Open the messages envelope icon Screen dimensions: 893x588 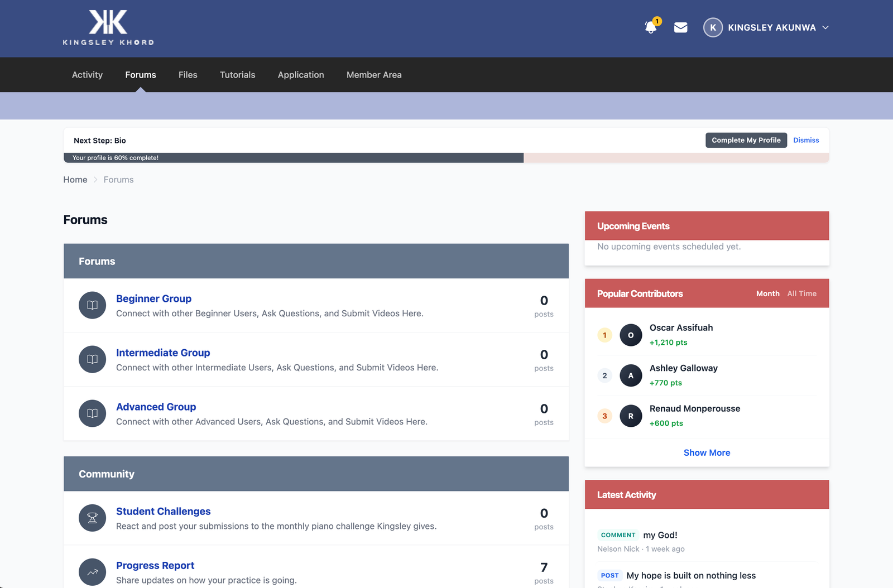680,27
